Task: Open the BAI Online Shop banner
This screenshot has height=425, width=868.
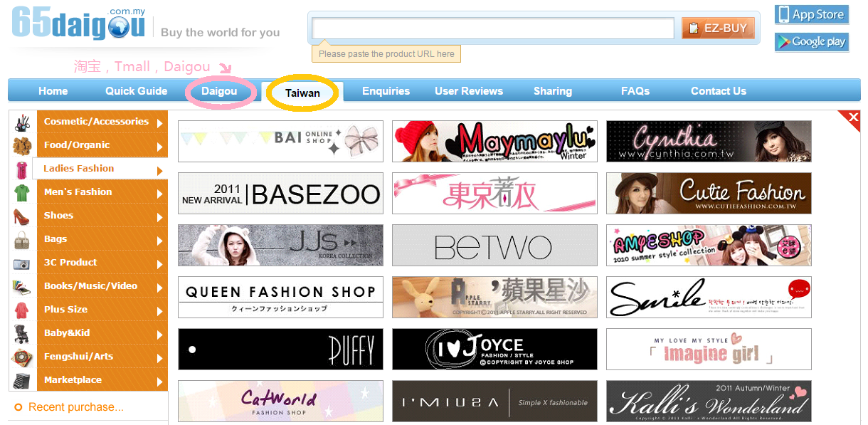Action: [280, 141]
